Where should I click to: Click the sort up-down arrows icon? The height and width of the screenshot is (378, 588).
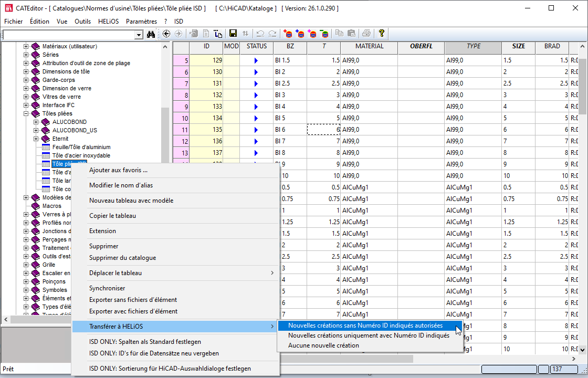click(x=245, y=34)
